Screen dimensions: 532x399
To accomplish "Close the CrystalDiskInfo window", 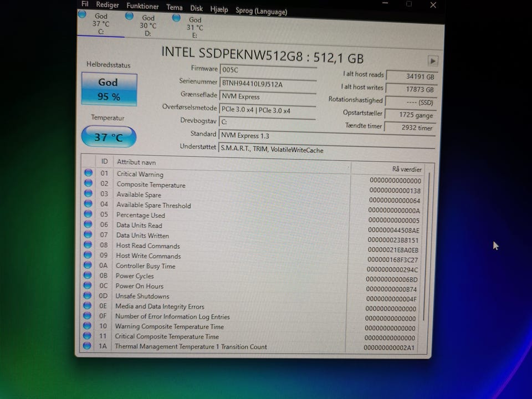I will coord(433,5).
